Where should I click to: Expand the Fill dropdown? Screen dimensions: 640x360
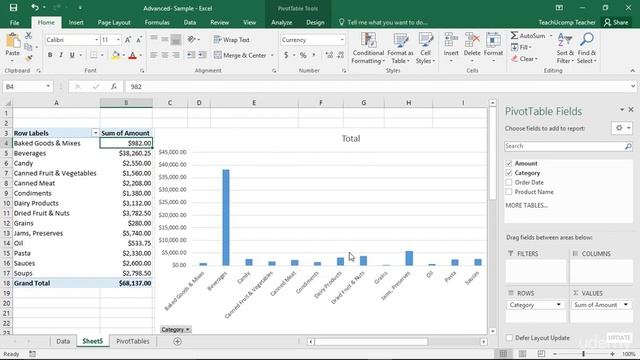click(x=530, y=47)
